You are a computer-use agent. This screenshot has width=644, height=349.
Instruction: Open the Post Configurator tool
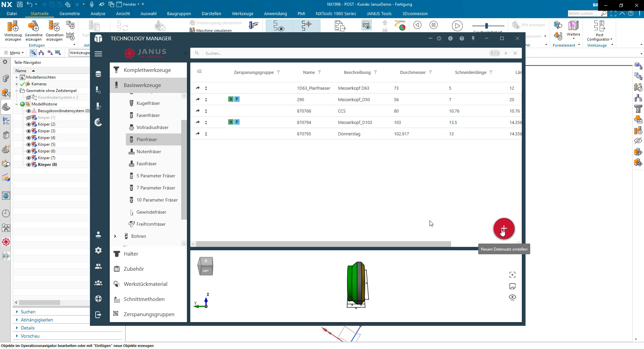click(x=599, y=31)
